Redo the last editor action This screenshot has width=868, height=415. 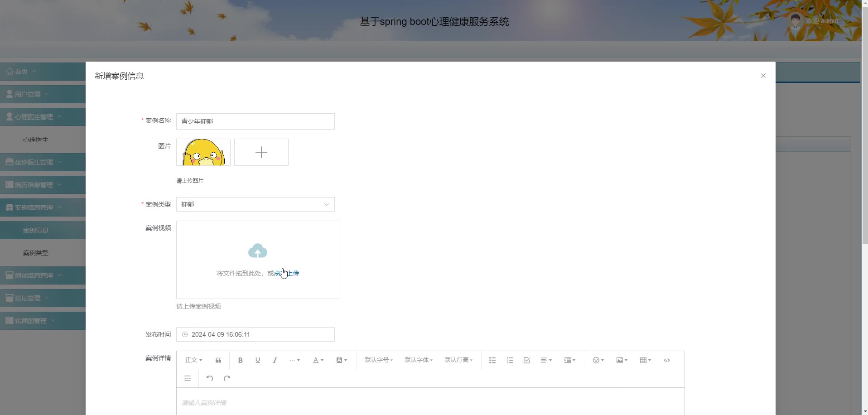click(x=227, y=378)
